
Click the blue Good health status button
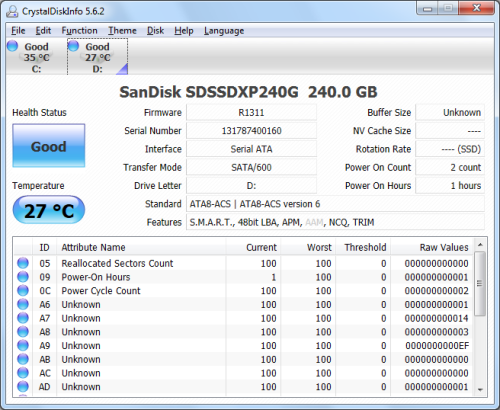point(49,146)
